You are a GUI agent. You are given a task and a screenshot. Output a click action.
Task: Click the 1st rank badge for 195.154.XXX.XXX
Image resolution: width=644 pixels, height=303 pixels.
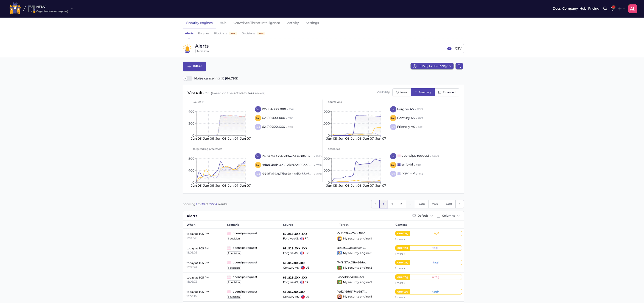coord(258,109)
